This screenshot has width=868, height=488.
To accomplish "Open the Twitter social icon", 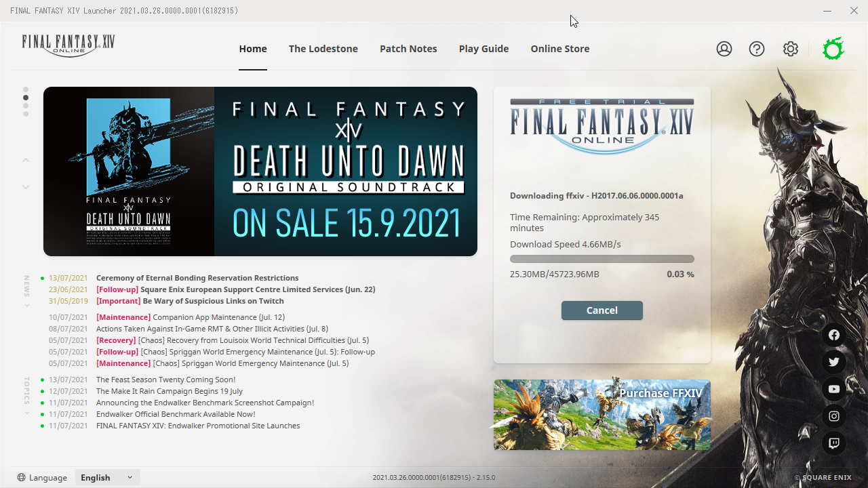I will pyautogui.click(x=833, y=361).
